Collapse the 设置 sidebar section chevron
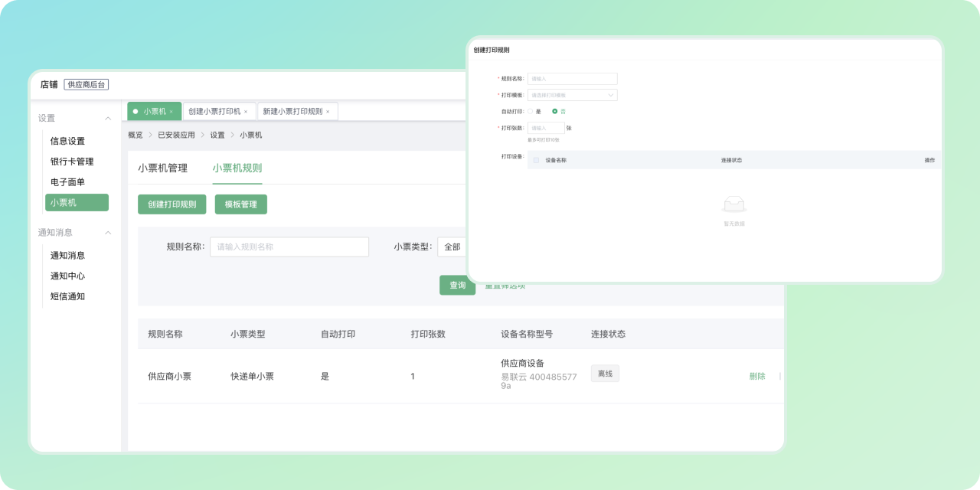Viewport: 980px width, 490px height. (108, 119)
